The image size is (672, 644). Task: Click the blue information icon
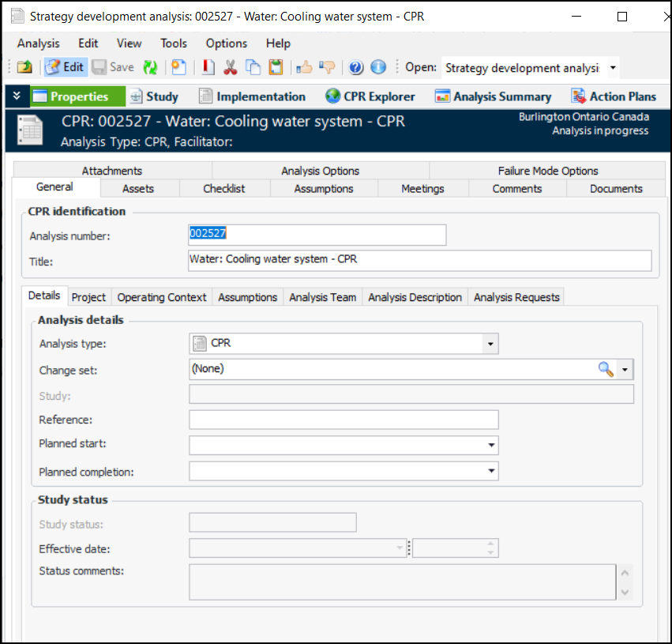[x=378, y=67]
